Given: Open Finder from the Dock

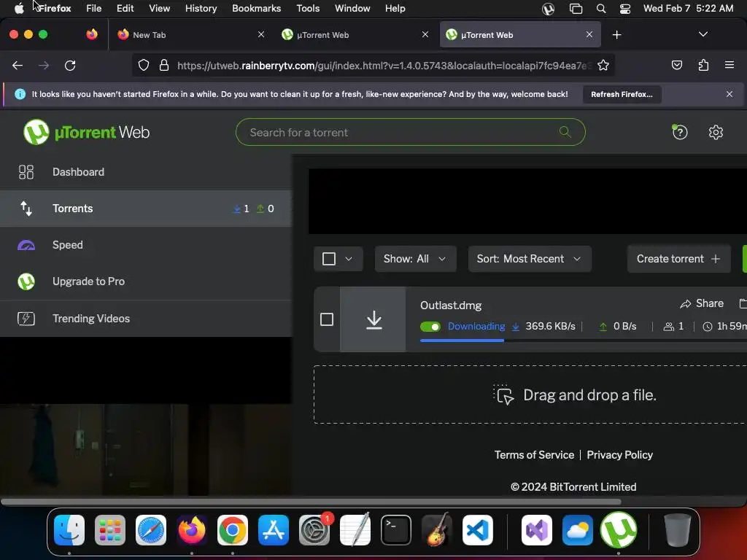Looking at the screenshot, I should (x=69, y=529).
